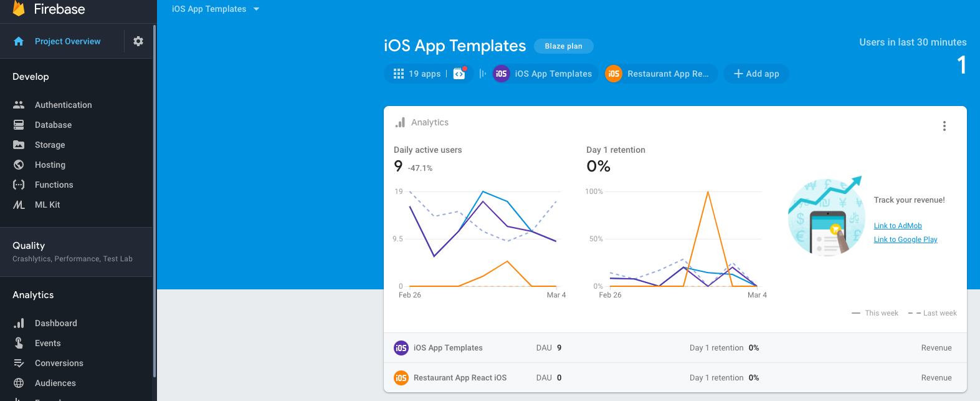Screen dimensions: 980x401
Task: Navigate to Hosting
Action: [x=50, y=165]
